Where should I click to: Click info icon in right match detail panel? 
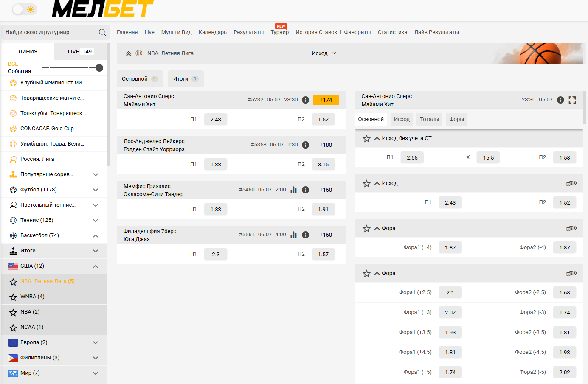tap(560, 100)
